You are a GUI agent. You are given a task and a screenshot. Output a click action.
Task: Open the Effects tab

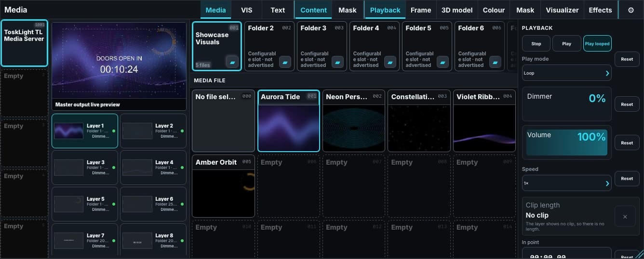601,10
